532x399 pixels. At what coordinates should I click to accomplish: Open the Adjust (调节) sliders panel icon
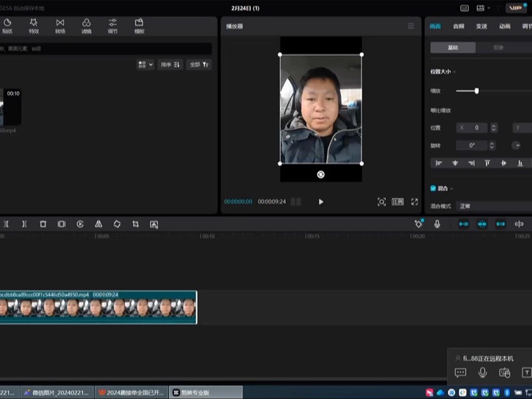112,26
